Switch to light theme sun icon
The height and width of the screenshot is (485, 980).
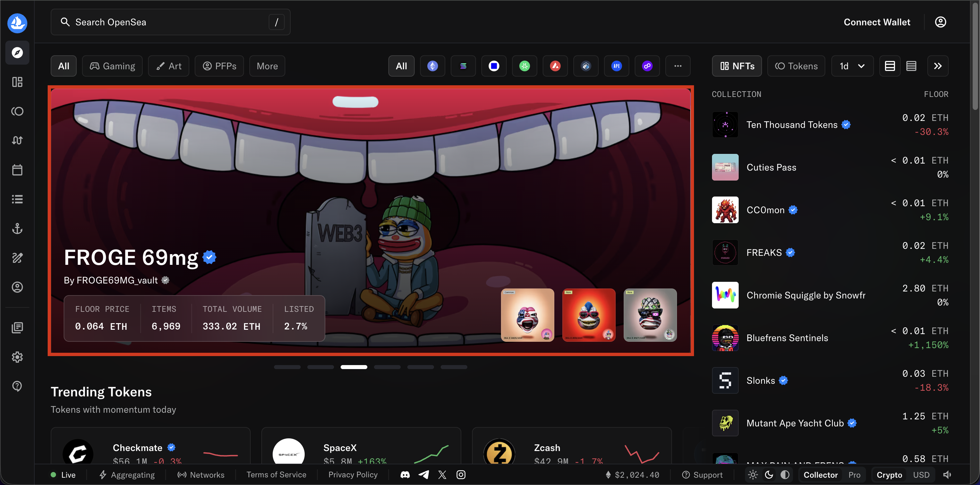(x=753, y=475)
